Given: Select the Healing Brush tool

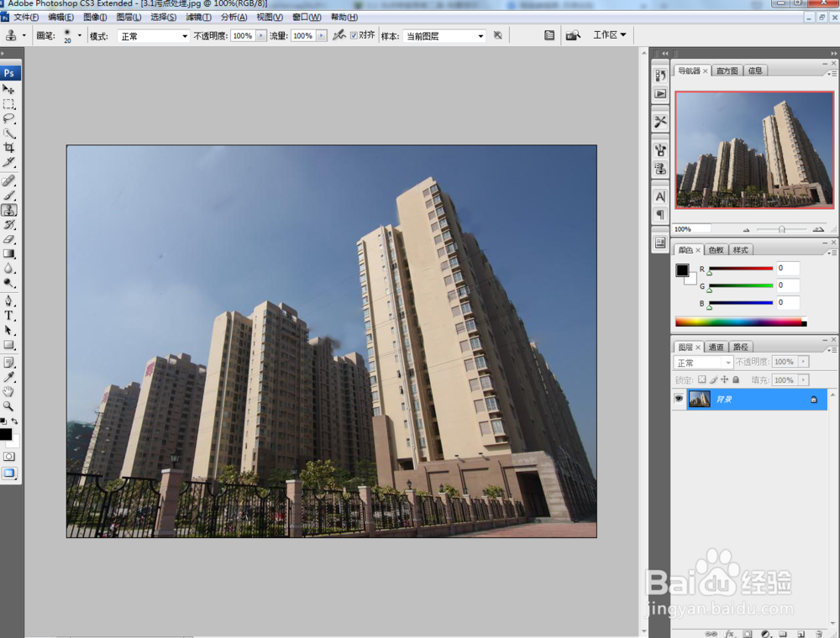Looking at the screenshot, I should pos(8,181).
